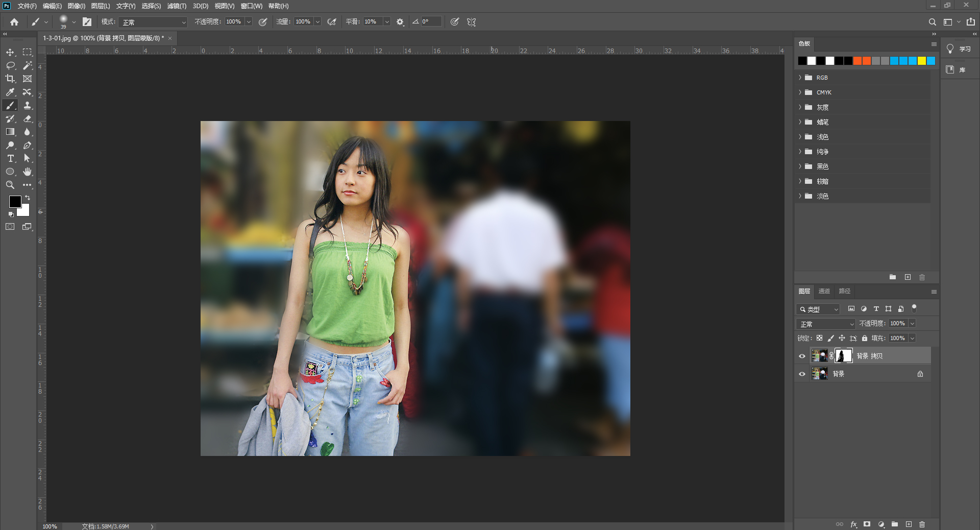Screen dimensions: 980x530
Task: Expand the RGB swatch folder
Action: click(800, 78)
